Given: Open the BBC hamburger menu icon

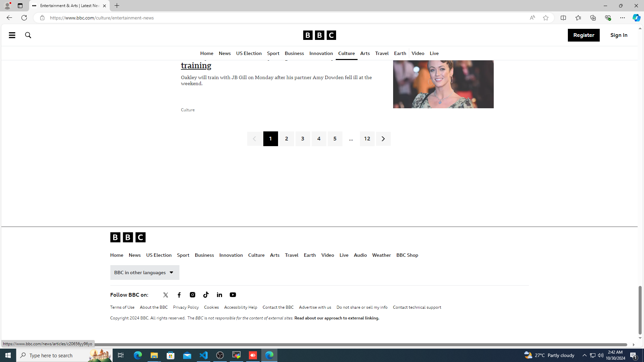Looking at the screenshot, I should [x=12, y=35].
